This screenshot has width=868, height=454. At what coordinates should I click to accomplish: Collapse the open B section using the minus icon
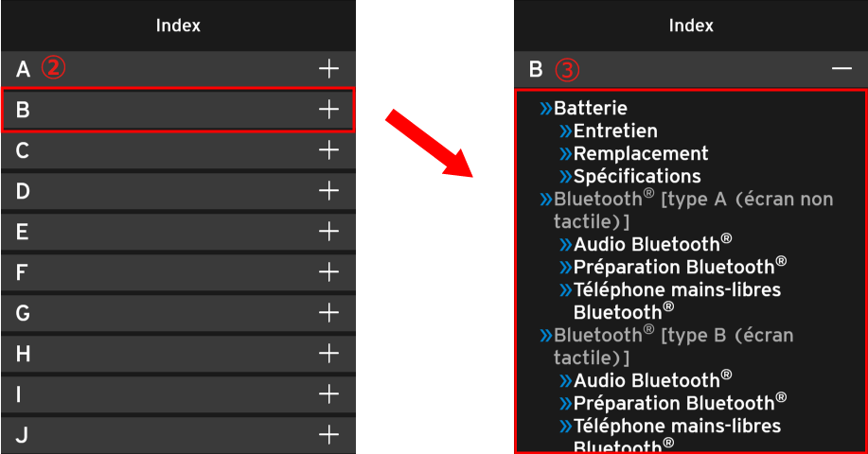pyautogui.click(x=841, y=69)
